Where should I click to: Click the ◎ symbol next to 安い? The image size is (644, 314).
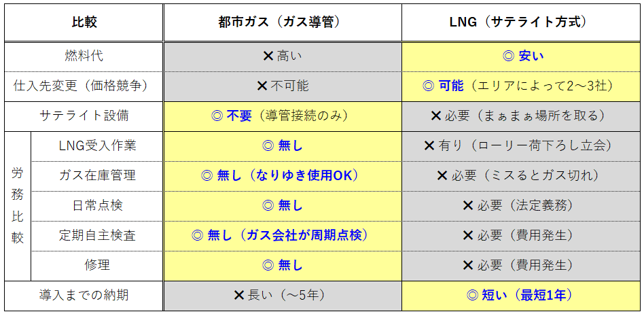(506, 56)
